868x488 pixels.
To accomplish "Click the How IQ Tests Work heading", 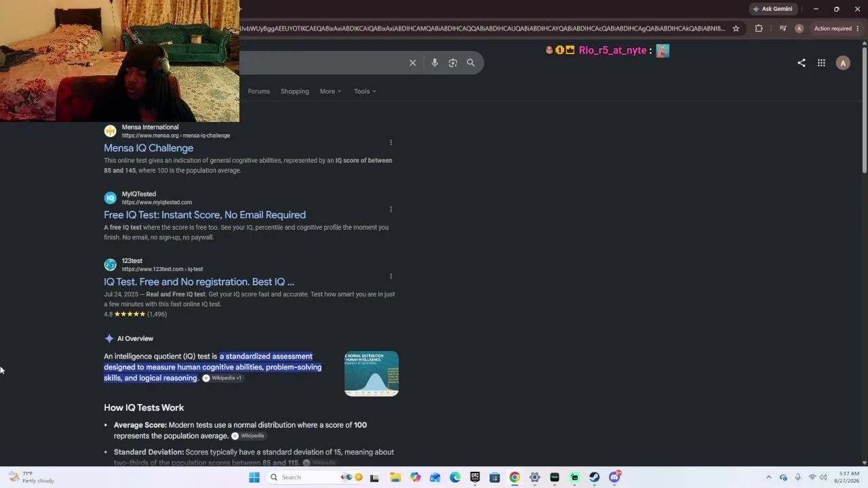I will tap(144, 408).
